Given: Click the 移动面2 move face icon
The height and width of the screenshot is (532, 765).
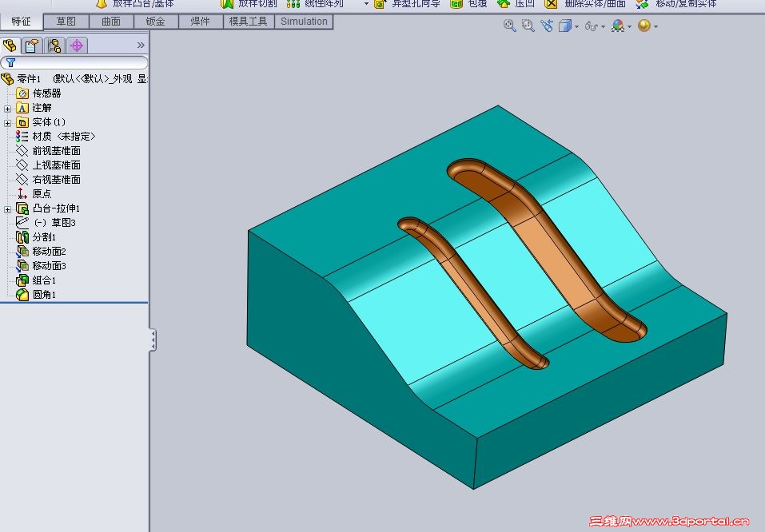Looking at the screenshot, I should click(22, 251).
